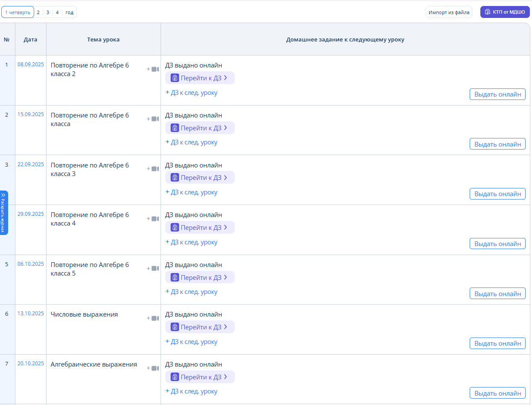Open the 4th quarter tab
The height and width of the screenshot is (405, 532).
[x=57, y=12]
